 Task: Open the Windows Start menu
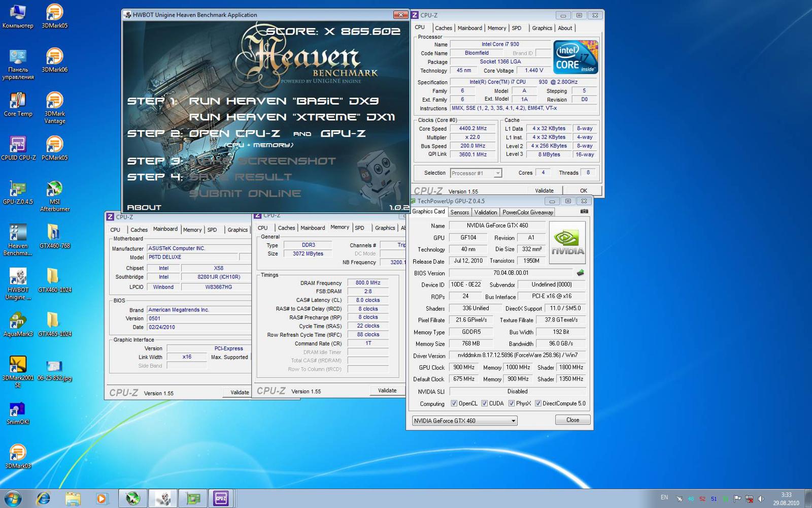[13, 498]
